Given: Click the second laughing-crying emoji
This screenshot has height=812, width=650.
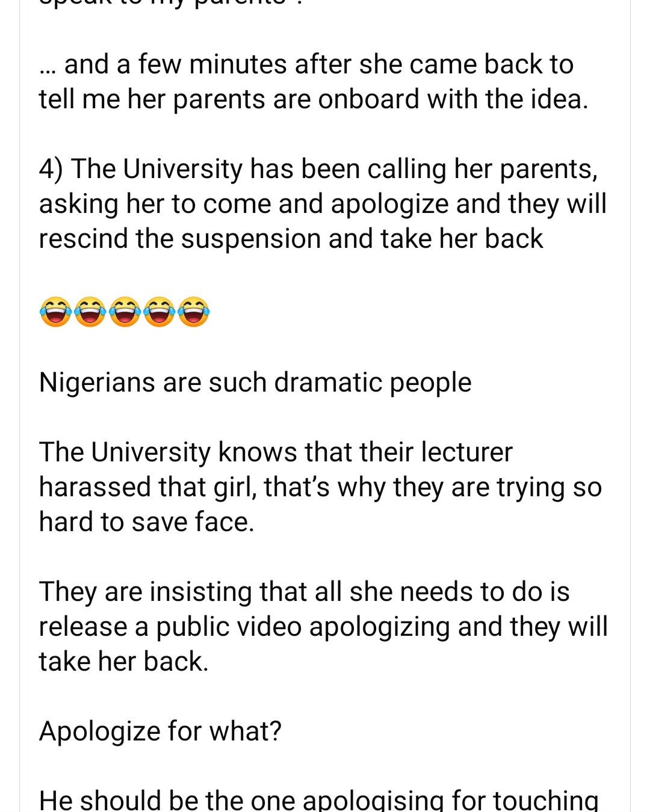Looking at the screenshot, I should click(x=90, y=312).
